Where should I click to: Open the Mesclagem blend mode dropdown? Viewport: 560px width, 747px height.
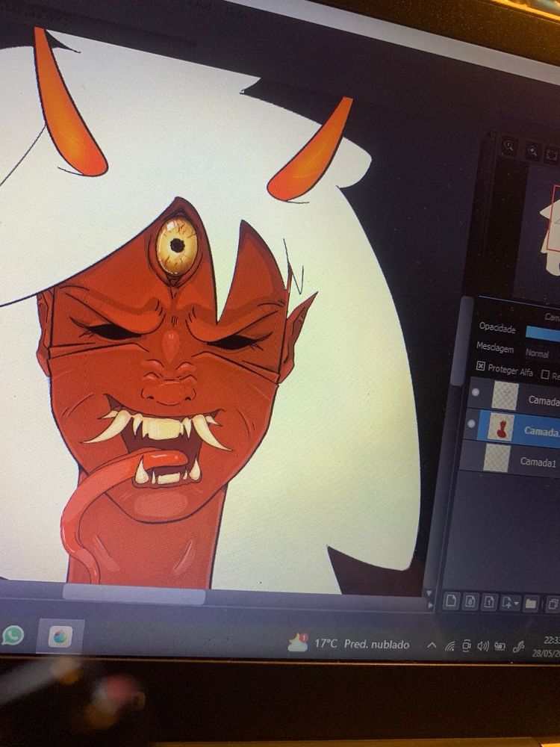(x=542, y=353)
